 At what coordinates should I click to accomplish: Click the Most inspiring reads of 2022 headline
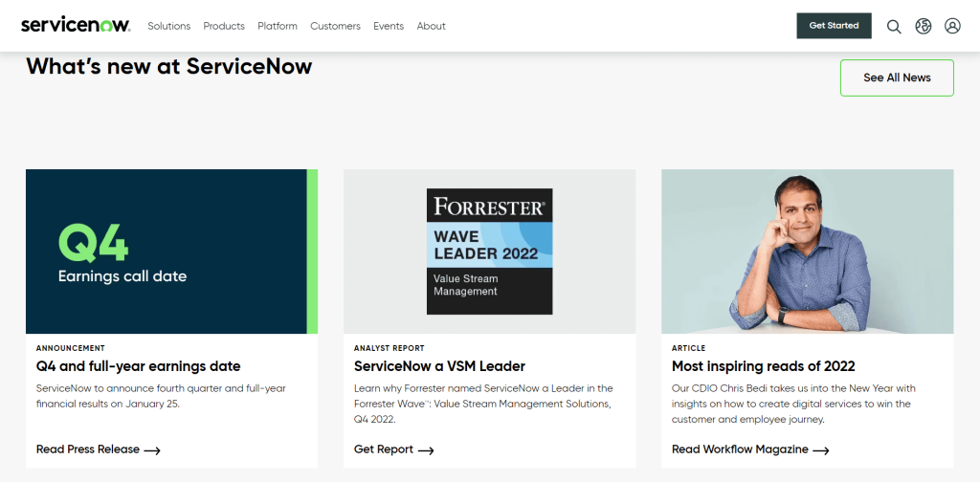pos(763,366)
